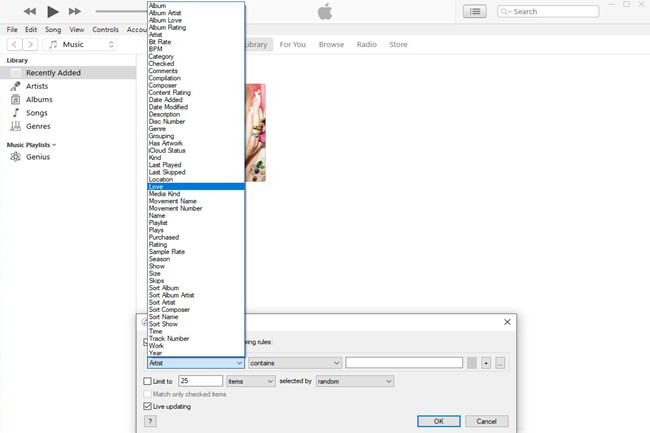Close the Smart Playlist dialog with the X button
The width and height of the screenshot is (650, 433).
coord(507,322)
